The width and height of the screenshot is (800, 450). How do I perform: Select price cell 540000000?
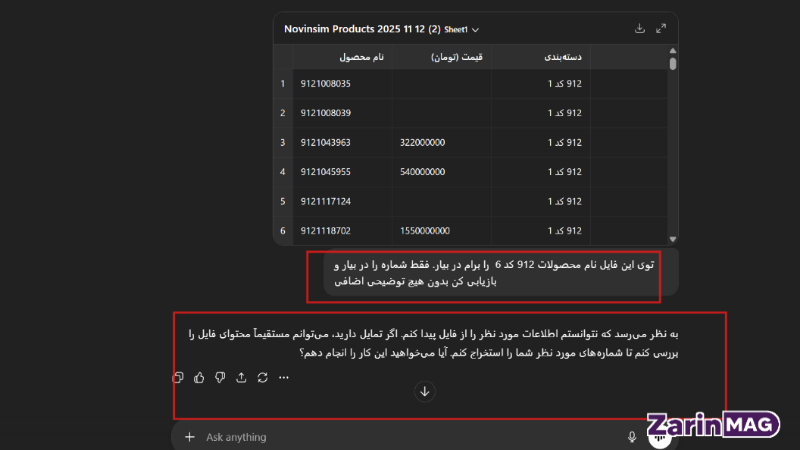coord(441,172)
